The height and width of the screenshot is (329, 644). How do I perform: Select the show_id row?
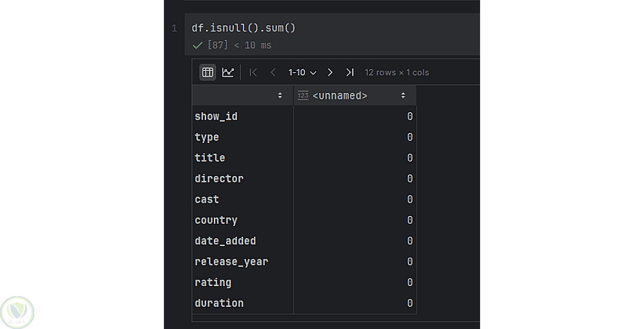pos(216,116)
